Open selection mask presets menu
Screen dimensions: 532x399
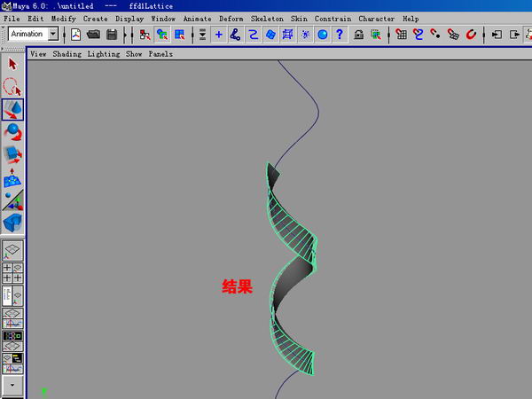click(202, 35)
